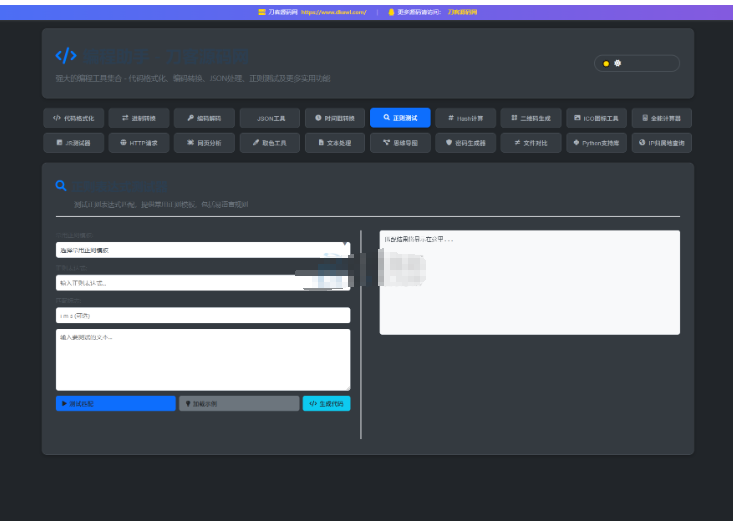Open the 密码生成器 password generator
Image resolution: width=733 pixels, height=521 pixels.
click(466, 143)
